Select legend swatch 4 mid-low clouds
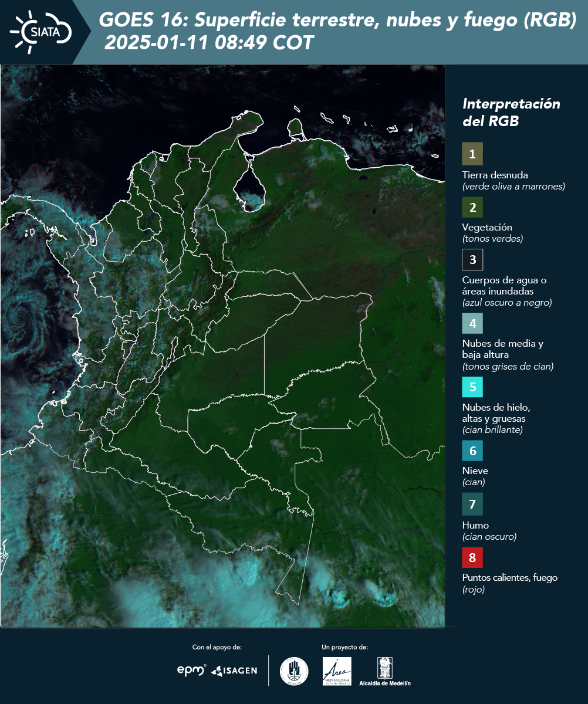This screenshot has width=588, height=704. [472, 323]
